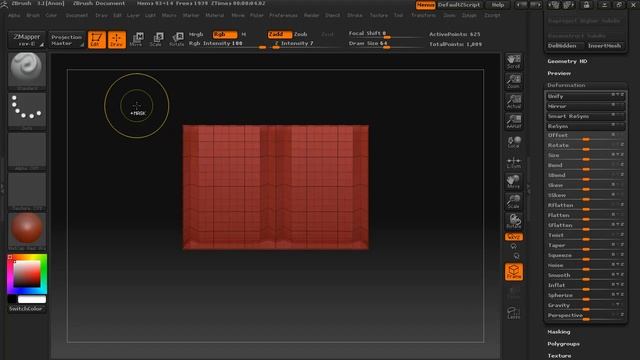The width and height of the screenshot is (640, 360).
Task: Click the Scroll canvas navigation icon
Action: pos(513,61)
